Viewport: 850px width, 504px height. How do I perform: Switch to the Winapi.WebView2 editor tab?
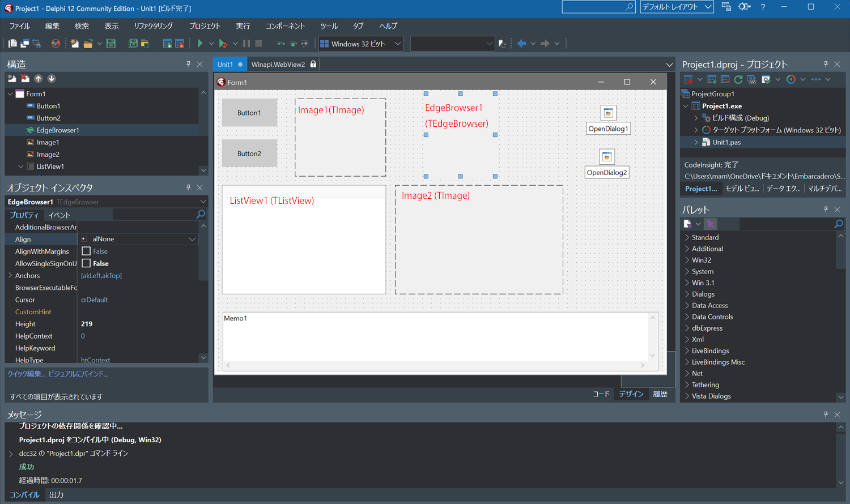278,65
